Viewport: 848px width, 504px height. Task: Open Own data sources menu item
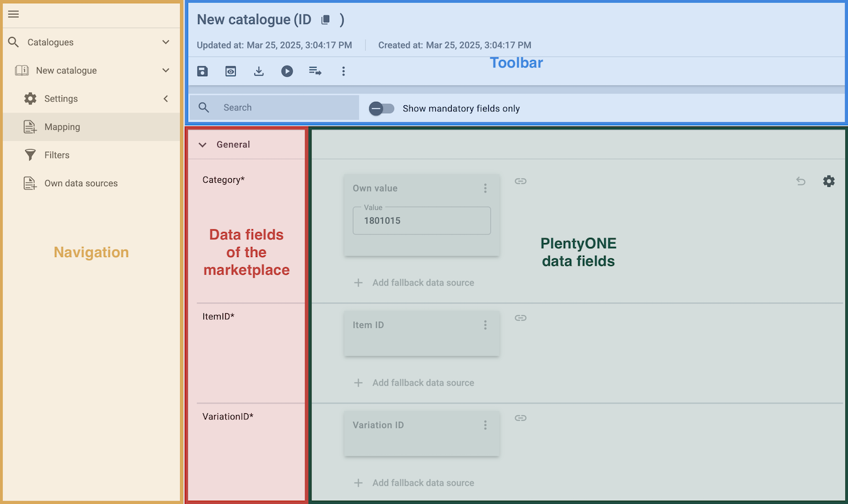pyautogui.click(x=81, y=183)
